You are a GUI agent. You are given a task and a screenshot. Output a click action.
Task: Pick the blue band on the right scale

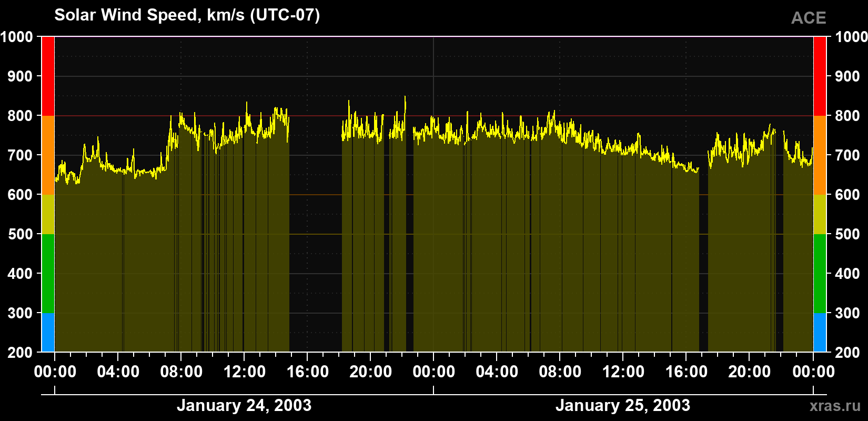[x=820, y=333]
